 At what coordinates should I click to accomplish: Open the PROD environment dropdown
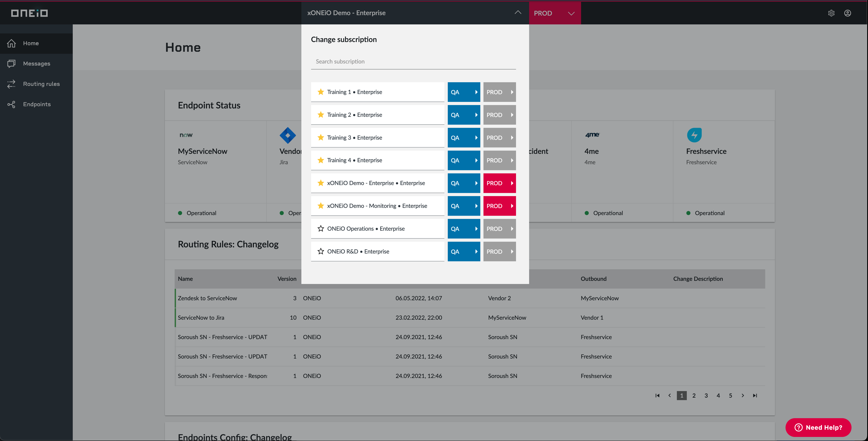coord(555,13)
